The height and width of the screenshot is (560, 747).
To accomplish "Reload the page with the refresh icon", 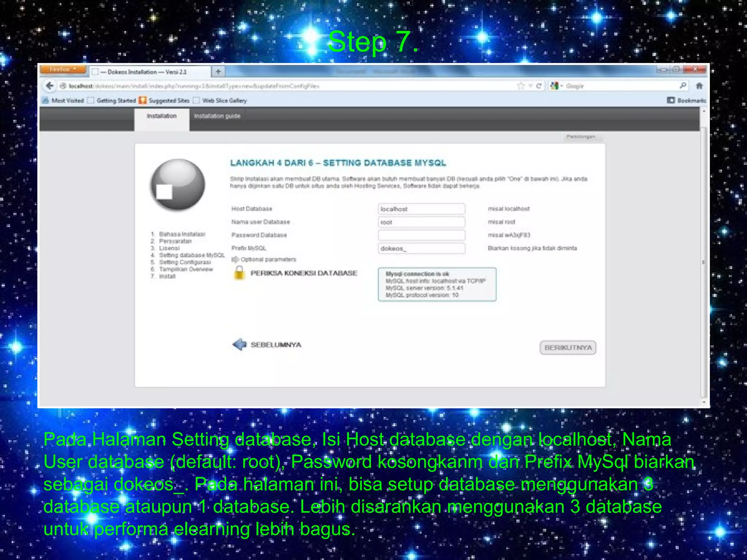I will (539, 86).
